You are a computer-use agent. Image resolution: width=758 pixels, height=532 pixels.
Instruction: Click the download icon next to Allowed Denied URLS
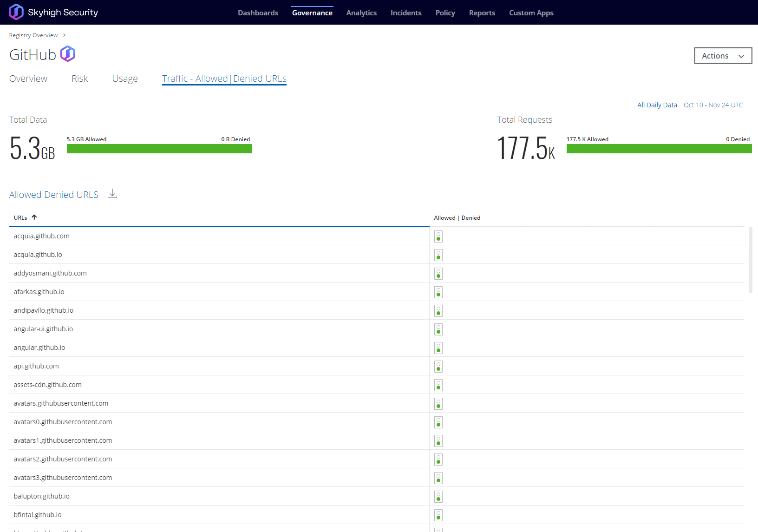coord(112,194)
